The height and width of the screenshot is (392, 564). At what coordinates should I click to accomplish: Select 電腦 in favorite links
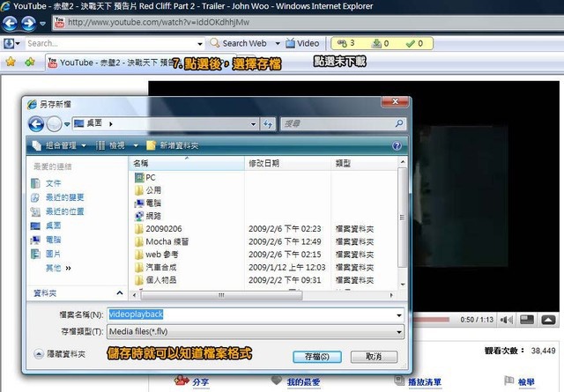click(46, 240)
